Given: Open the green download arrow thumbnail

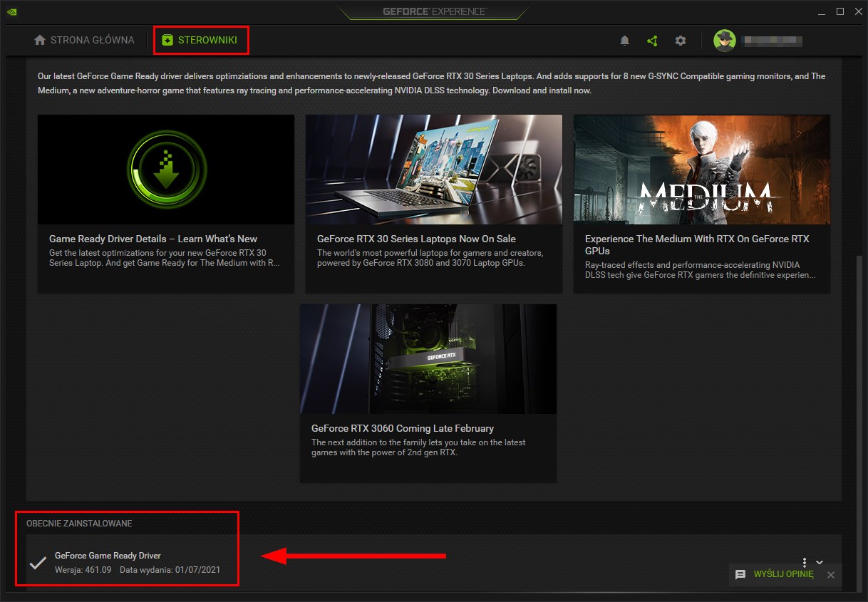Looking at the screenshot, I should point(166,170).
